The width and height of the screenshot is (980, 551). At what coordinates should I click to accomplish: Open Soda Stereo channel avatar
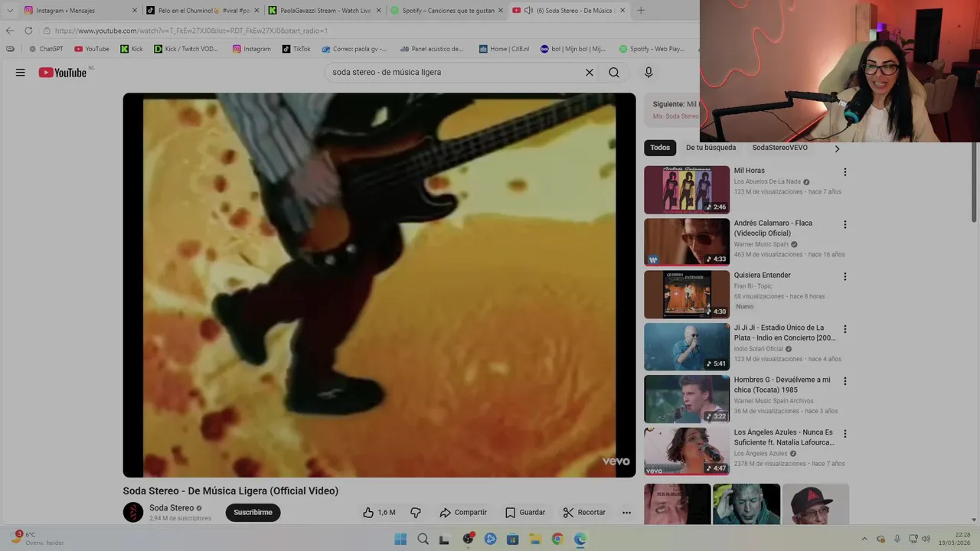coord(133,513)
